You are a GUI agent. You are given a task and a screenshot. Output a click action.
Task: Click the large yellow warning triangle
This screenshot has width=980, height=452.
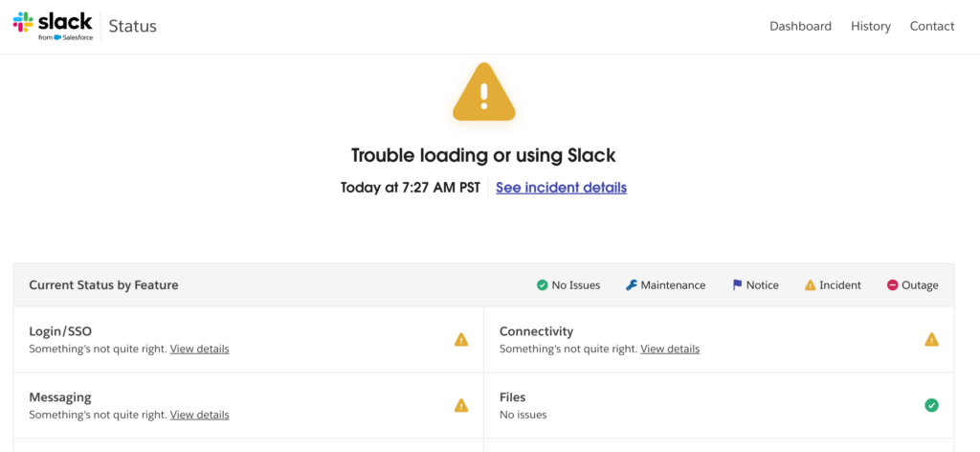click(483, 92)
